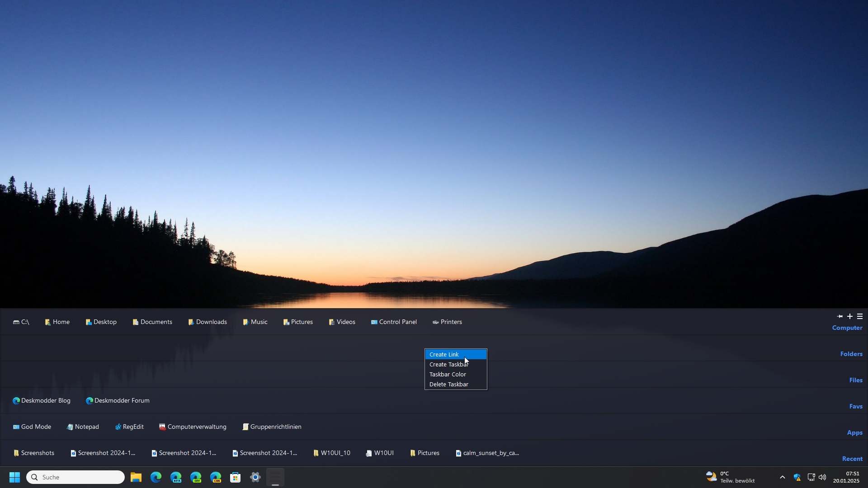868x488 pixels.
Task: Launch the Gruppenrichtlinien shortcut
Action: 272,427
